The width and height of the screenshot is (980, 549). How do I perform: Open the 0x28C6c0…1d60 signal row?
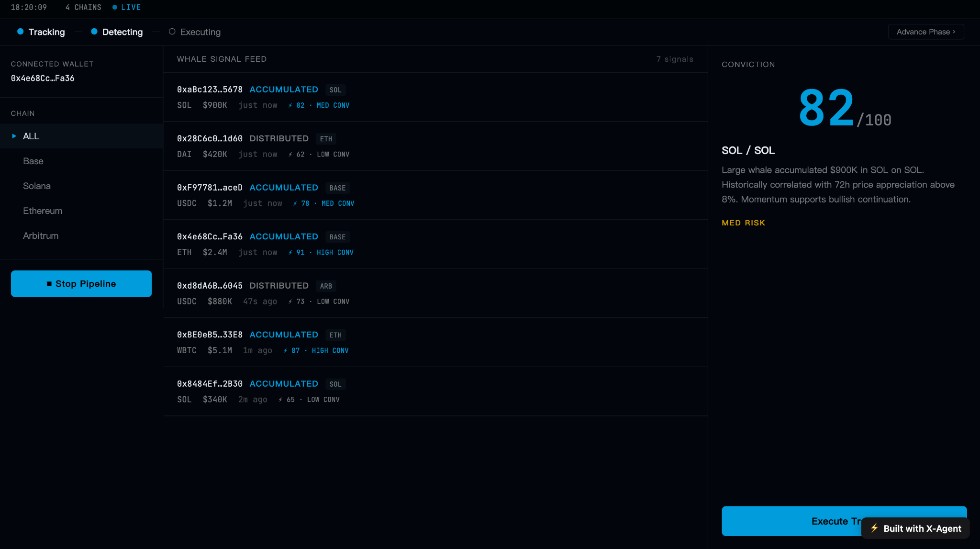pos(435,146)
